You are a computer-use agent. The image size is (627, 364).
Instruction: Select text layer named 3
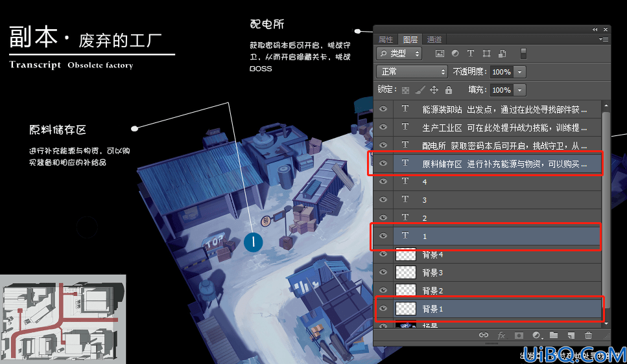coord(497,199)
